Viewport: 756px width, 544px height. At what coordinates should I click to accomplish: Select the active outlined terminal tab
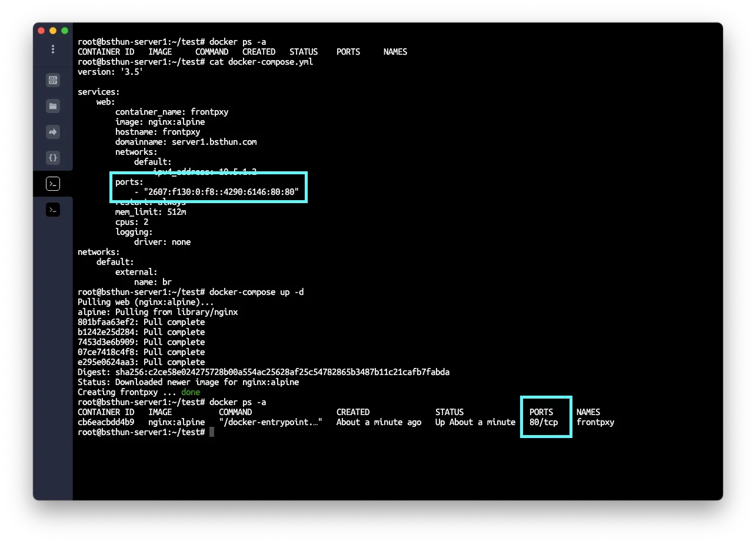[x=53, y=184]
